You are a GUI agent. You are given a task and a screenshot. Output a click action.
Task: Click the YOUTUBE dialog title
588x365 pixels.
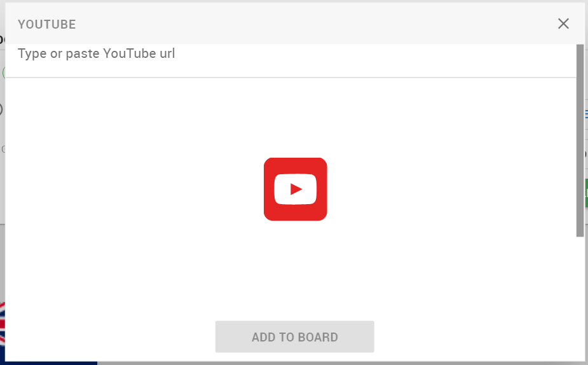[x=47, y=24]
